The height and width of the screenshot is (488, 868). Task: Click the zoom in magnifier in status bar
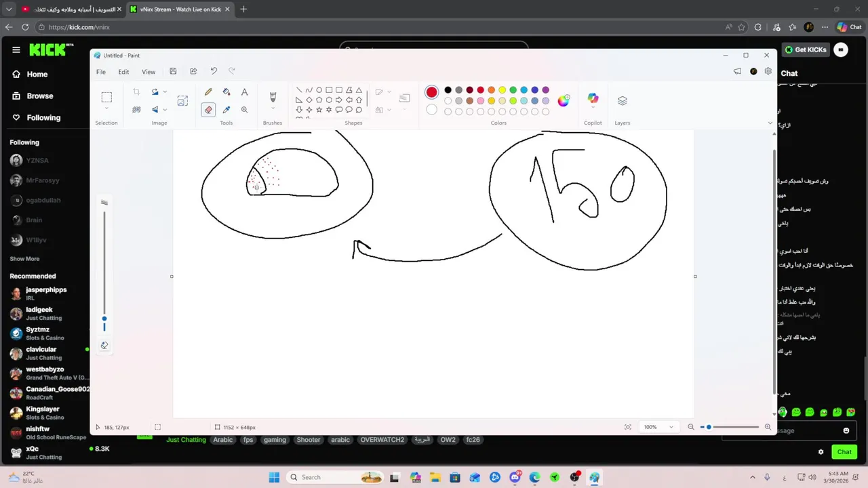tap(768, 427)
